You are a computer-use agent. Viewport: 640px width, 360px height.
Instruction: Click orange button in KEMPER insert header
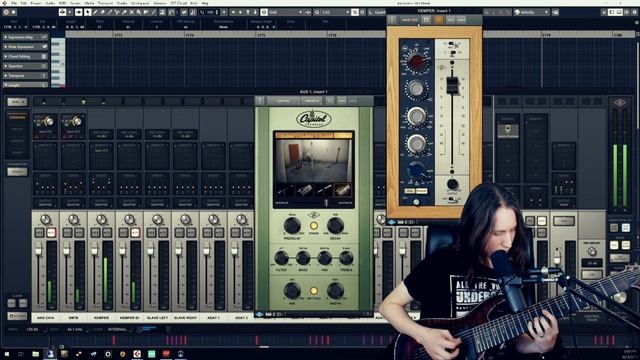pyautogui.click(x=439, y=20)
